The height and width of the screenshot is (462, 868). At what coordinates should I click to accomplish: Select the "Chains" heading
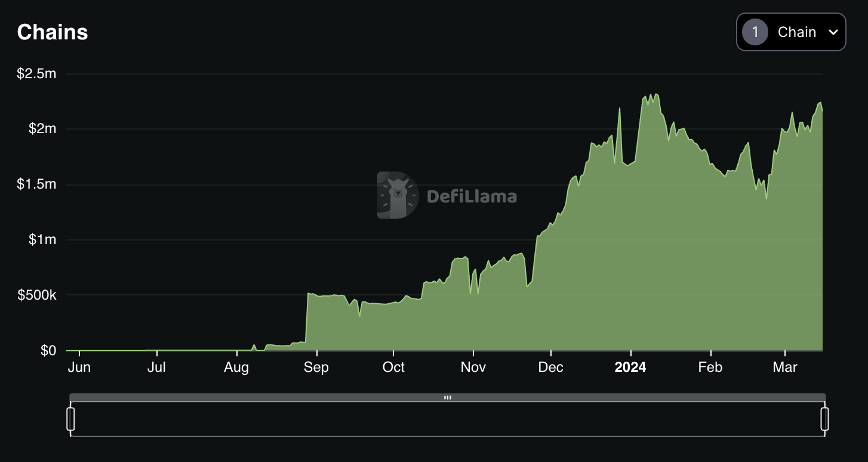(x=52, y=32)
